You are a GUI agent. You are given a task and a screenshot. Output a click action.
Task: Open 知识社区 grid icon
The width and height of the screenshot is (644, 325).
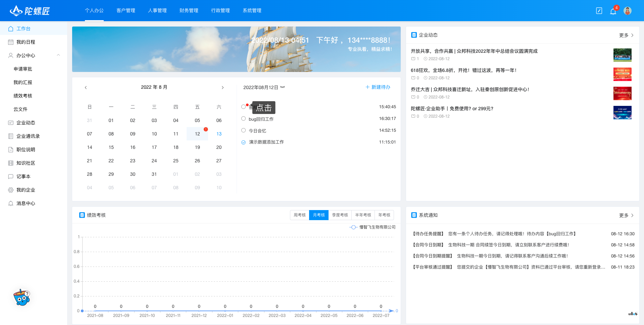[11, 163]
